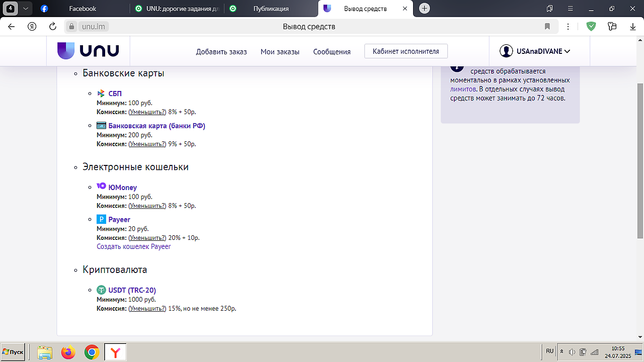The image size is (644, 362).
Task: Click Создать кошелек Payeer link
Action: pos(134,246)
